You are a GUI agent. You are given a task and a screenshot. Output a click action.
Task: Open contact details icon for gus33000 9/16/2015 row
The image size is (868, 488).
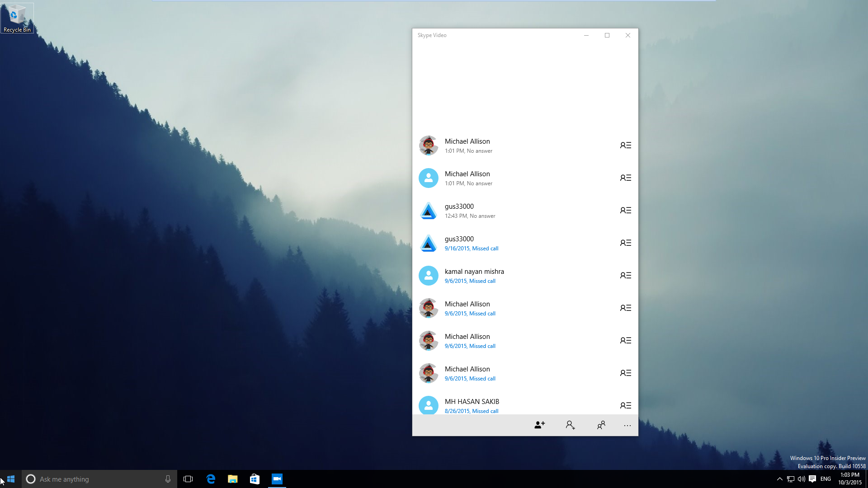point(625,243)
